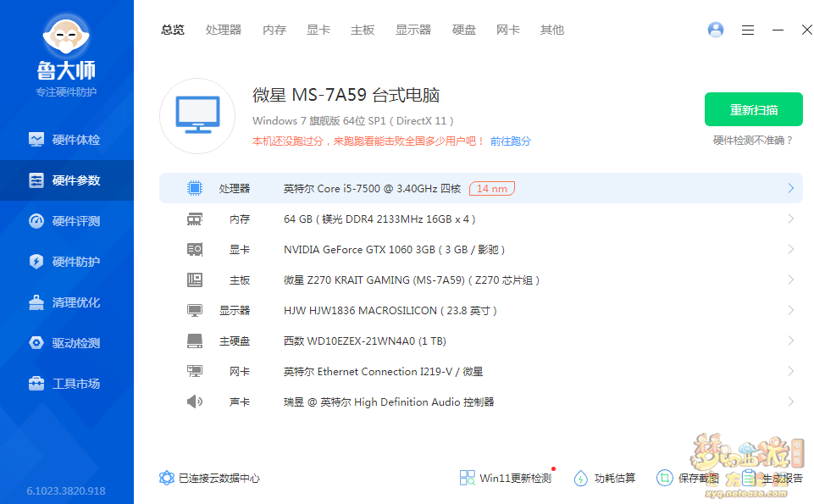
Task: Expand the 声卡 row chevron
Action: click(x=790, y=402)
